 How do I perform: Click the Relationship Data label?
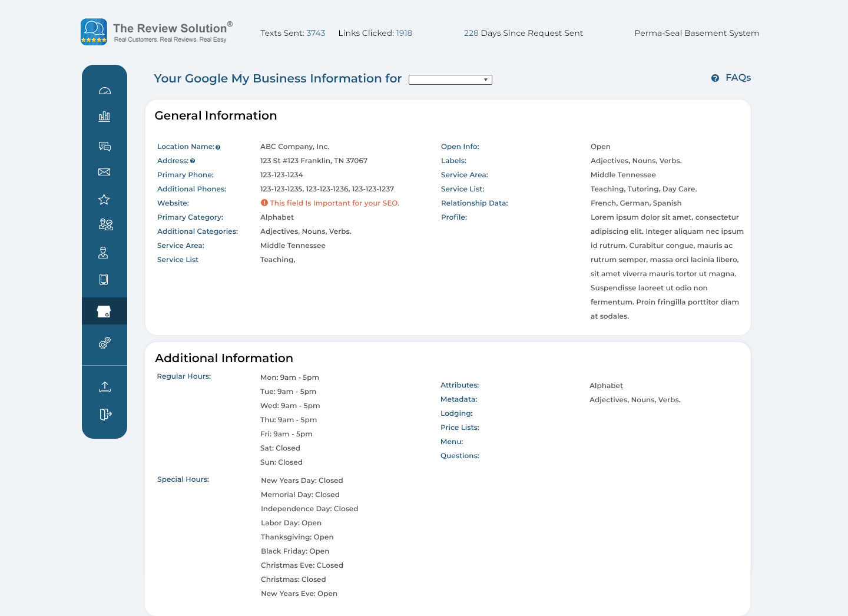(x=475, y=203)
